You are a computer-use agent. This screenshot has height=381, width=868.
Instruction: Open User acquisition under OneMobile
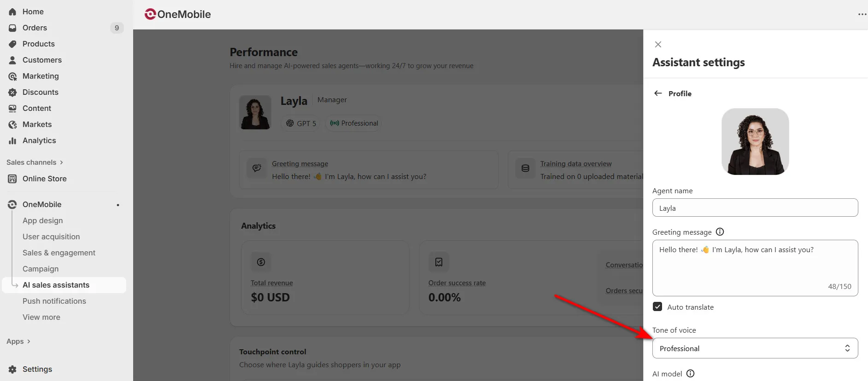coord(51,237)
